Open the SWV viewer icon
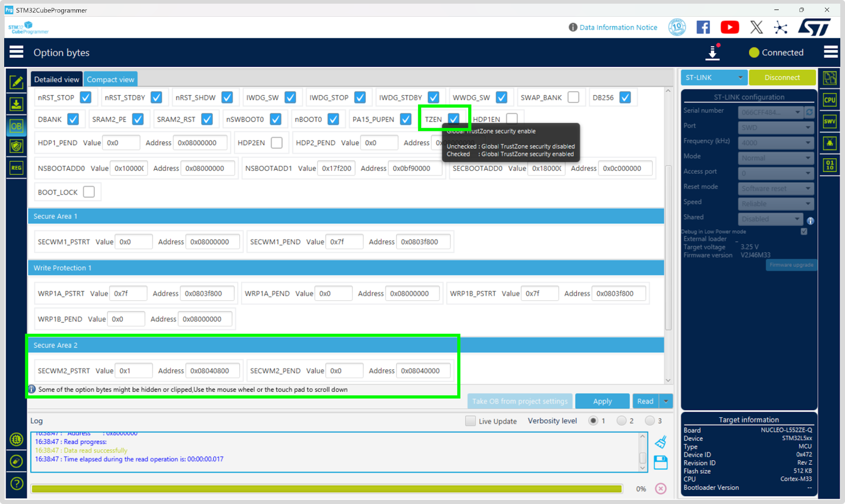845x504 pixels. click(x=829, y=122)
